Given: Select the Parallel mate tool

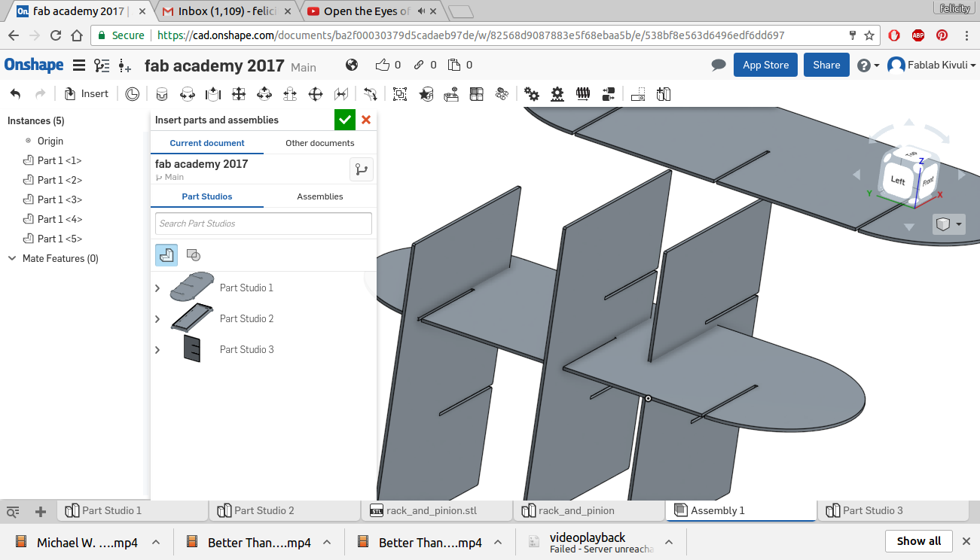Looking at the screenshot, I should (341, 94).
